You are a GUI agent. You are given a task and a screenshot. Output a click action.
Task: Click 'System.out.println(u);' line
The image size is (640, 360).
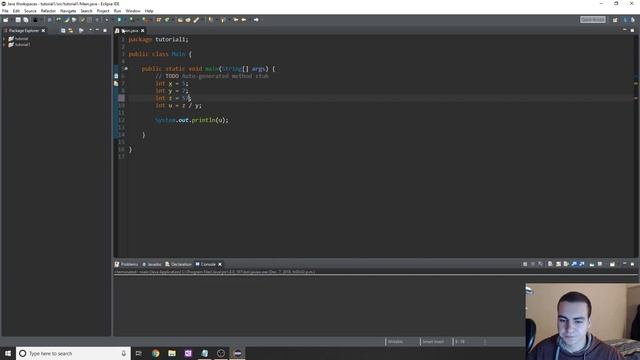pos(191,120)
